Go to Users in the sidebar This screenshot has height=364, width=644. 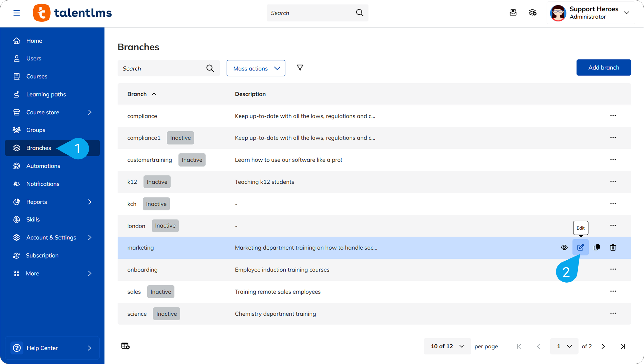point(34,58)
